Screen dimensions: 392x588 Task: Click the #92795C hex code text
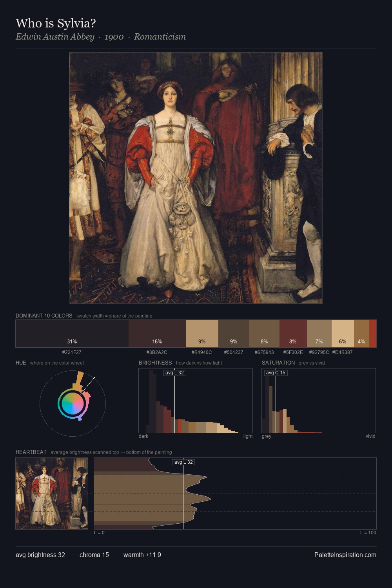click(319, 352)
